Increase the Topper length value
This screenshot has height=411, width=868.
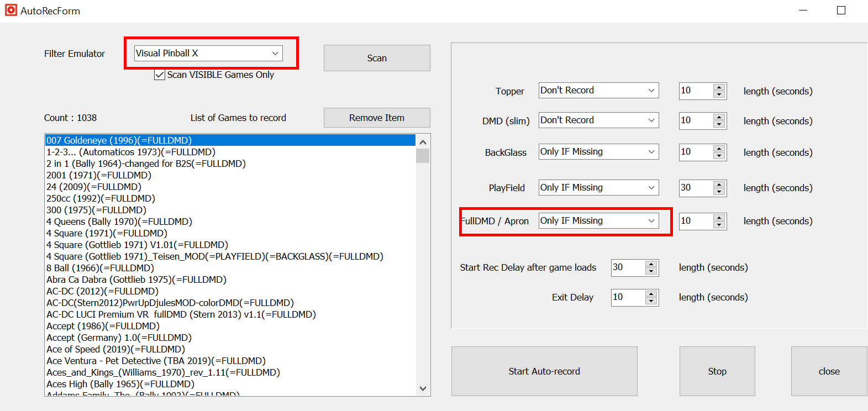click(719, 87)
